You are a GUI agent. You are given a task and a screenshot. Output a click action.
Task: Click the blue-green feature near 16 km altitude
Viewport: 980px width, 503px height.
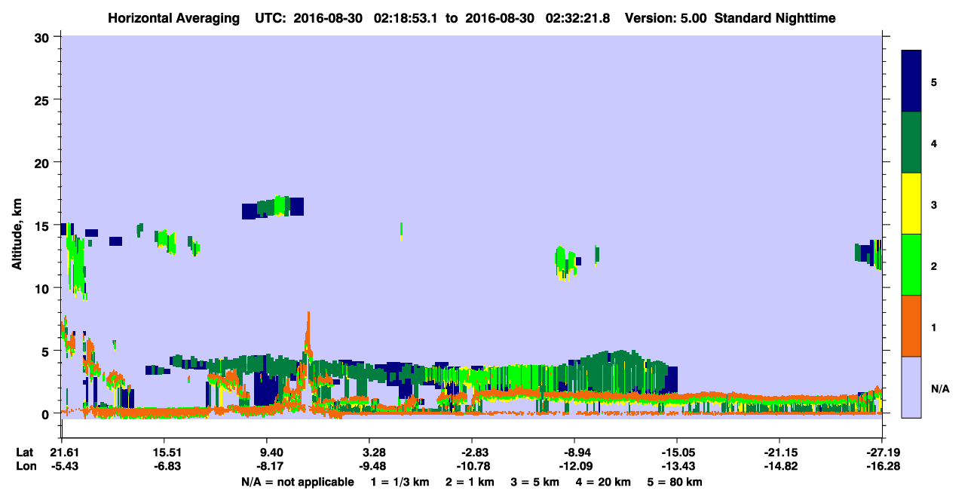pyautogui.click(x=273, y=207)
